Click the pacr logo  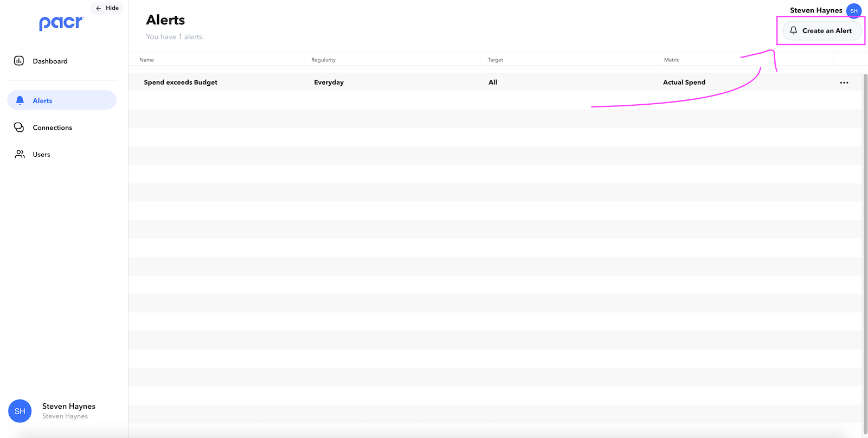tap(61, 23)
